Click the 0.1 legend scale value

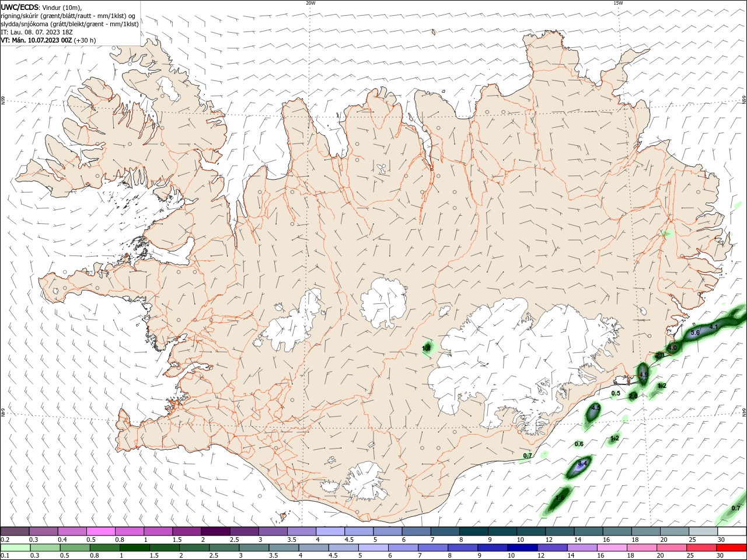coord(5,556)
